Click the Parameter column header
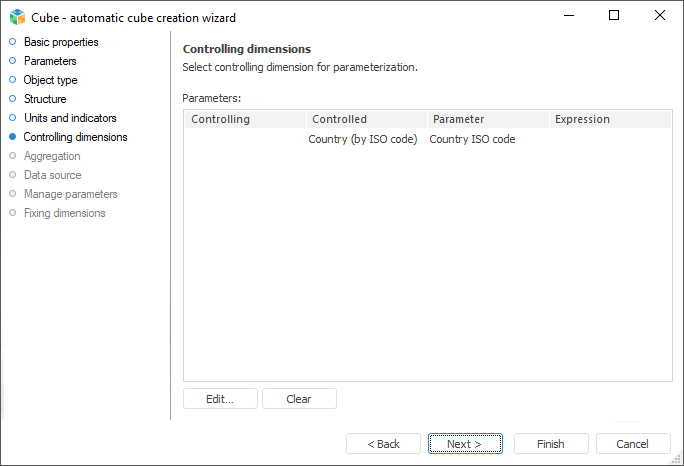684x466 pixels. (x=487, y=119)
